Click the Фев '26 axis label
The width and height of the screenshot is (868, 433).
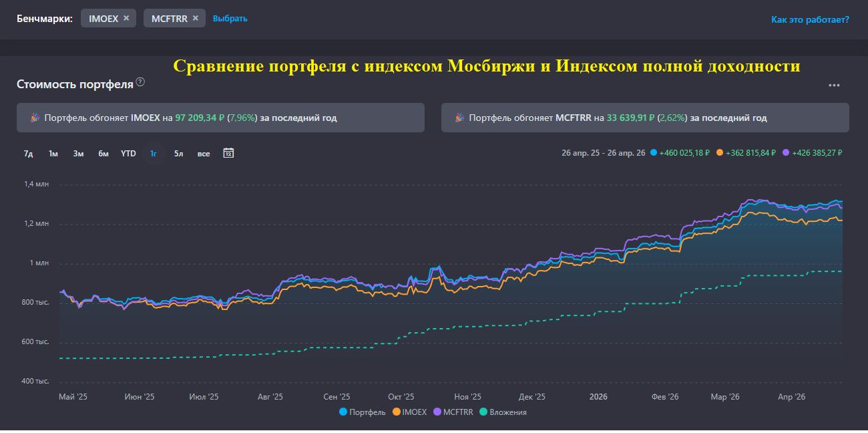(x=665, y=397)
